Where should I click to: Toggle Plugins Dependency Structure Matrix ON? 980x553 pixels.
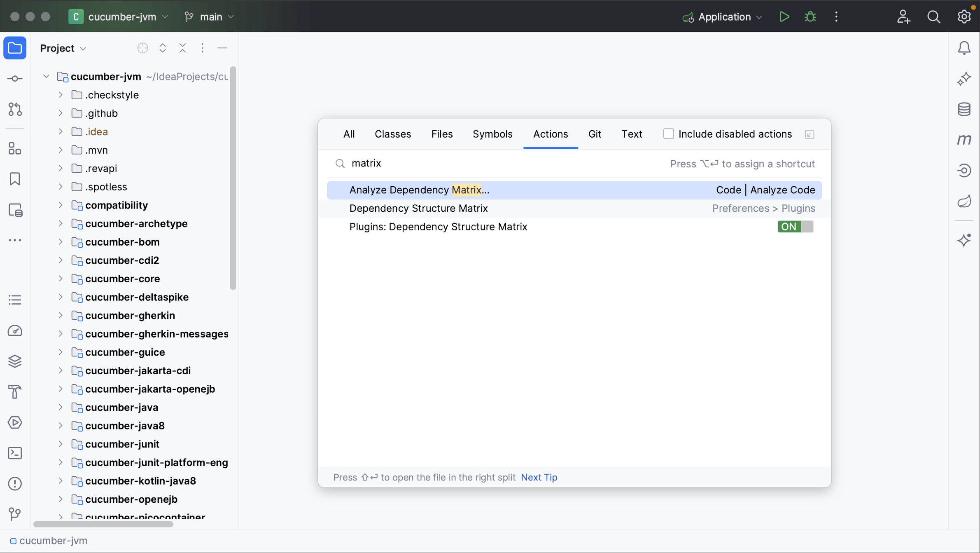[795, 226]
